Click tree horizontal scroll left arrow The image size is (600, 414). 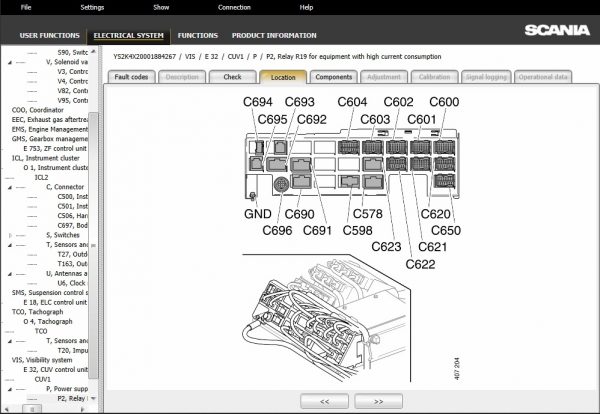(7, 409)
